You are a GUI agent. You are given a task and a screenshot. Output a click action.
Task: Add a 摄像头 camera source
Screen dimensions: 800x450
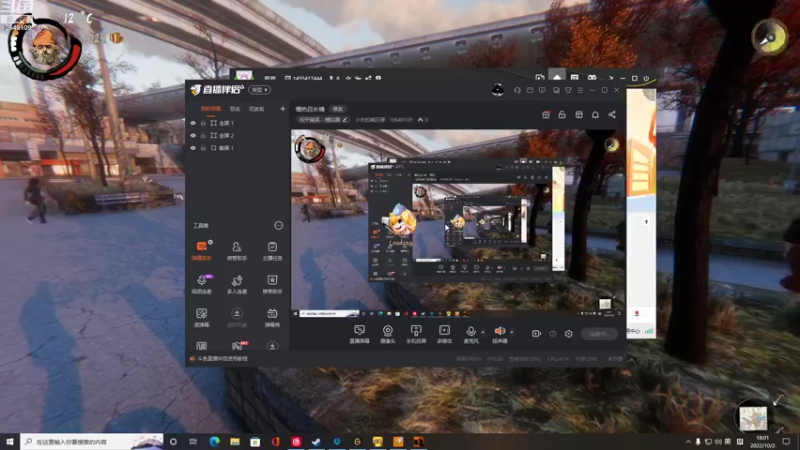388,334
